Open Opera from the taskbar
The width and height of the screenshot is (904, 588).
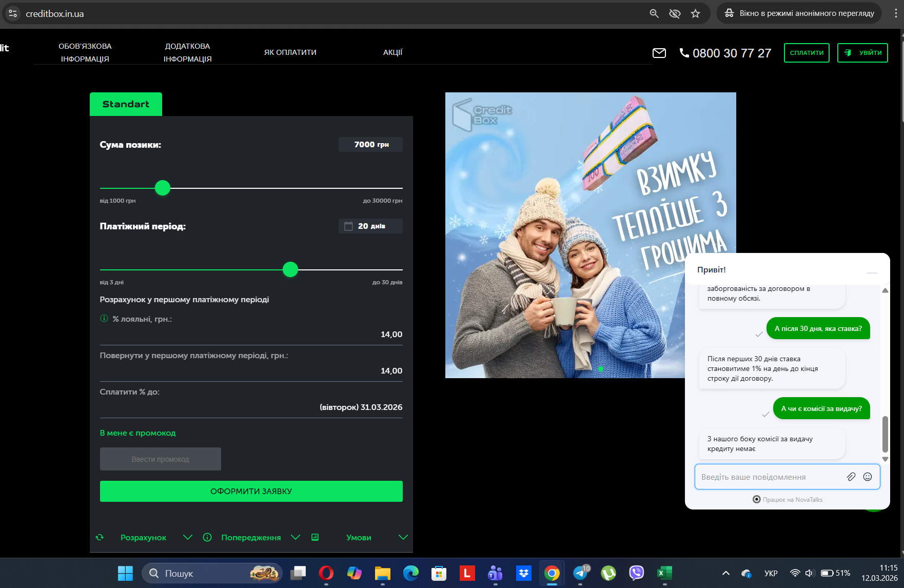tap(326, 573)
